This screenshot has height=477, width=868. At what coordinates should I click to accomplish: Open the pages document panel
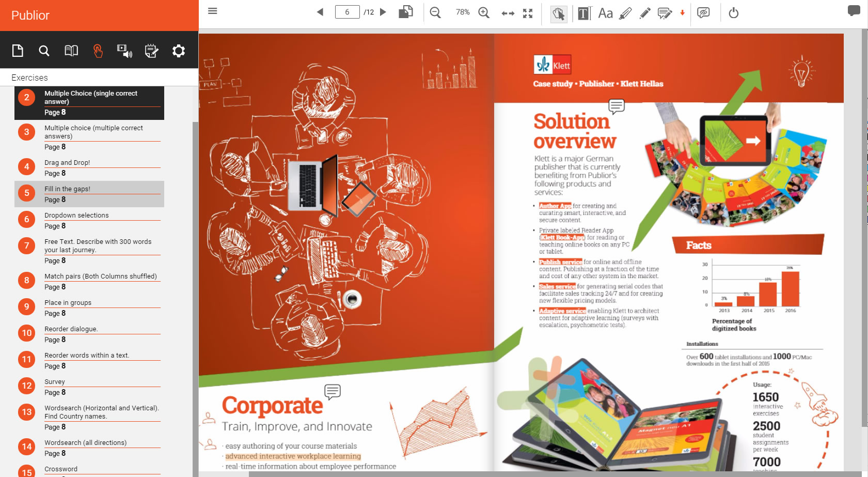click(18, 51)
